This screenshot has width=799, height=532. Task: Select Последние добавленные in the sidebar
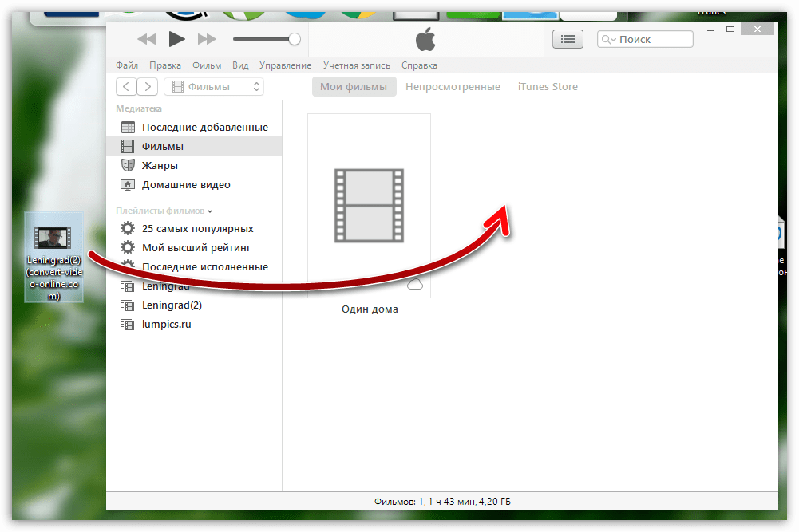[x=204, y=128]
